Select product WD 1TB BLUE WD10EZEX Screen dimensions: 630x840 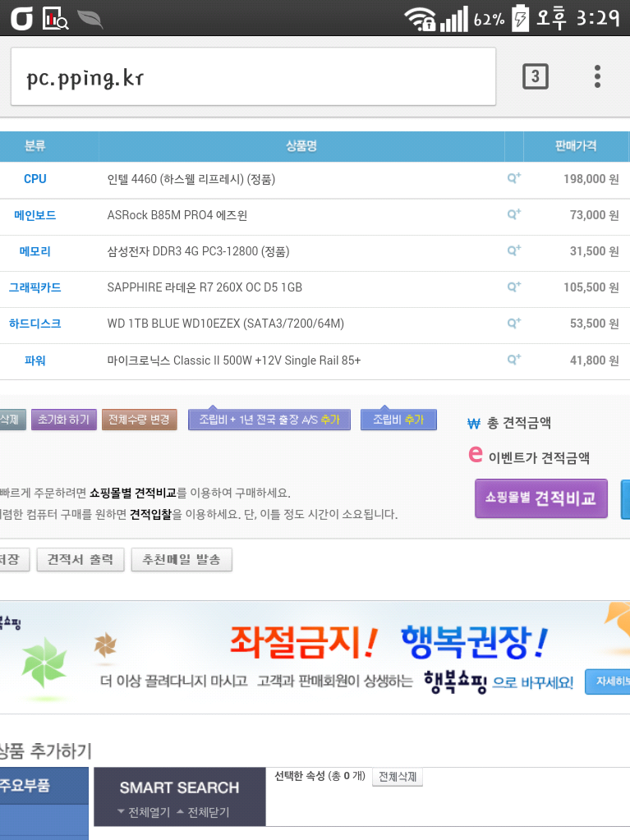(226, 324)
